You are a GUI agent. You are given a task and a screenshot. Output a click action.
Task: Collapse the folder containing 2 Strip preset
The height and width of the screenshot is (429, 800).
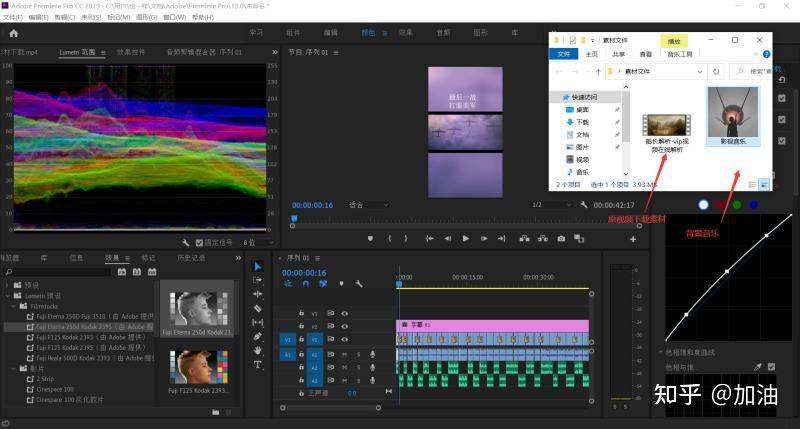click(x=14, y=368)
